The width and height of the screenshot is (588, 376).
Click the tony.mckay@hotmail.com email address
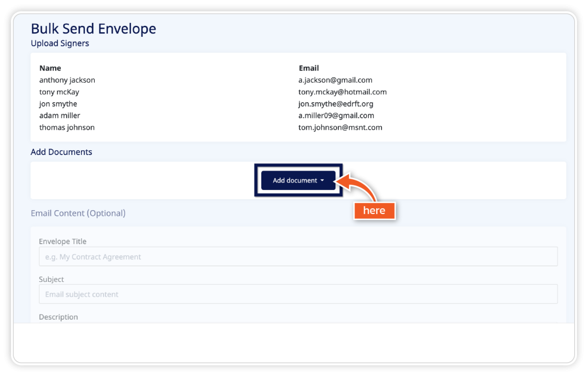pyautogui.click(x=342, y=92)
